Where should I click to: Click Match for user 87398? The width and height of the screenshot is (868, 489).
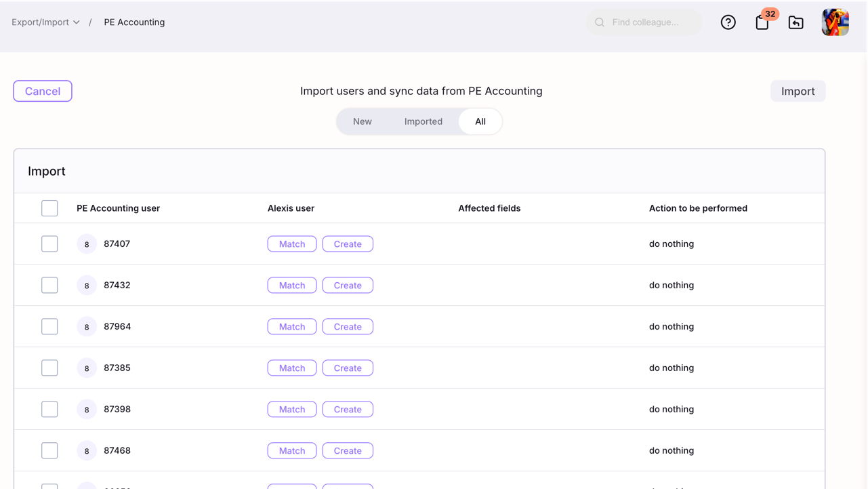pyautogui.click(x=292, y=410)
